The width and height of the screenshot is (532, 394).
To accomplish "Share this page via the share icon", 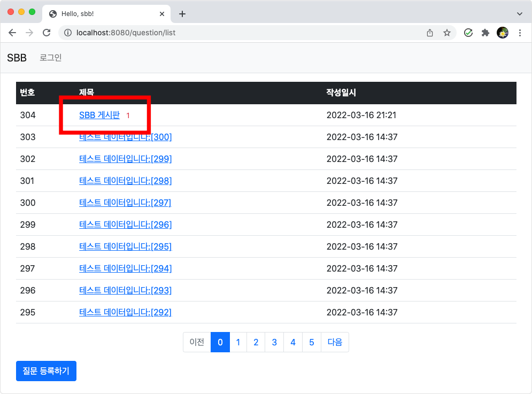I will [430, 33].
